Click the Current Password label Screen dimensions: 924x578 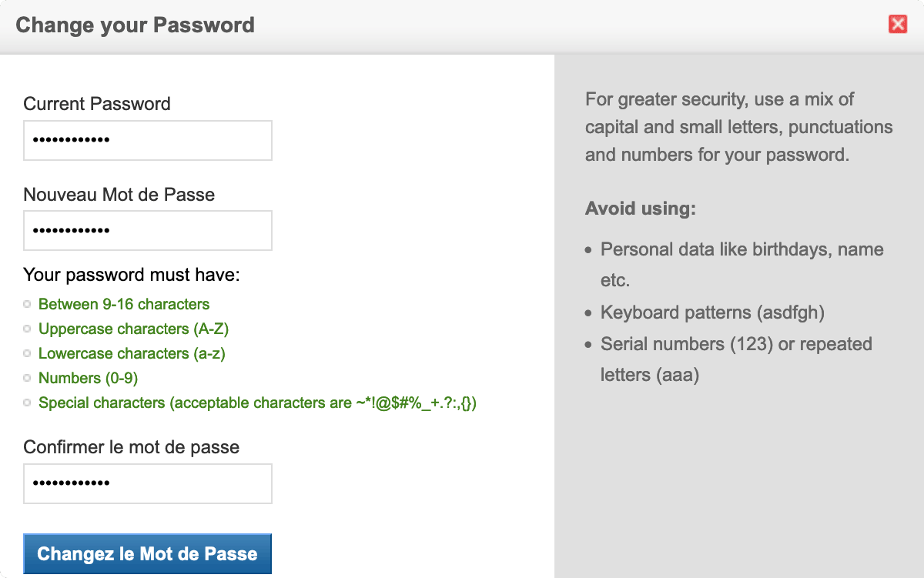[97, 104]
